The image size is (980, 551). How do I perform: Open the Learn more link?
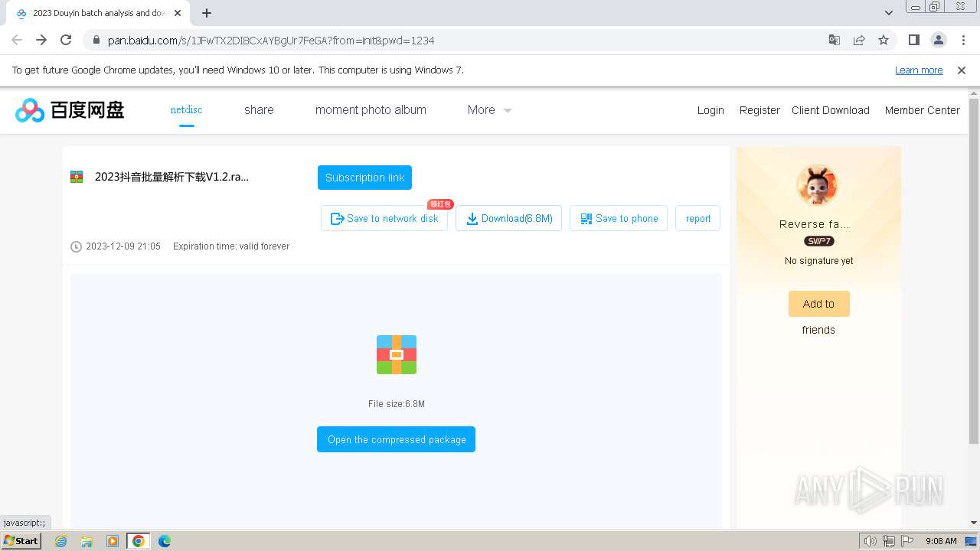tap(919, 70)
